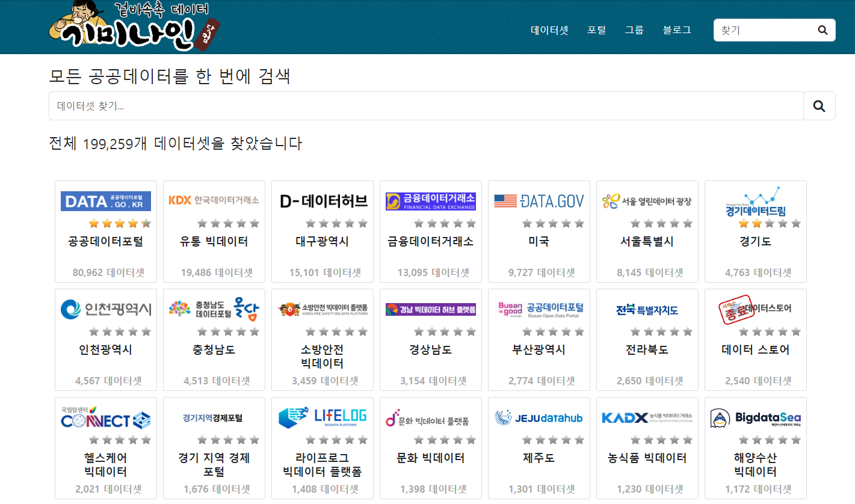Click the 80,962 데이터셋 count
The image size is (855, 504).
point(109,272)
